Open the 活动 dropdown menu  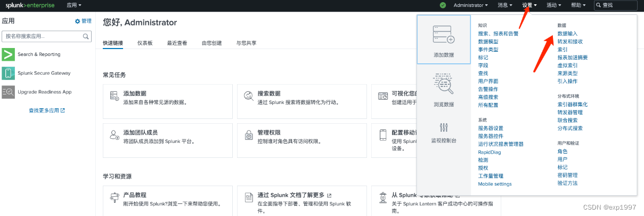point(554,5)
